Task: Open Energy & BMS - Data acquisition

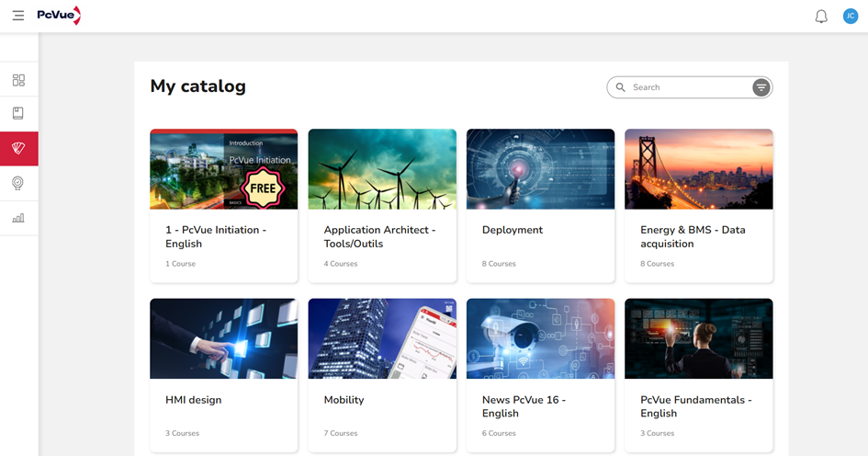Action: coord(698,236)
